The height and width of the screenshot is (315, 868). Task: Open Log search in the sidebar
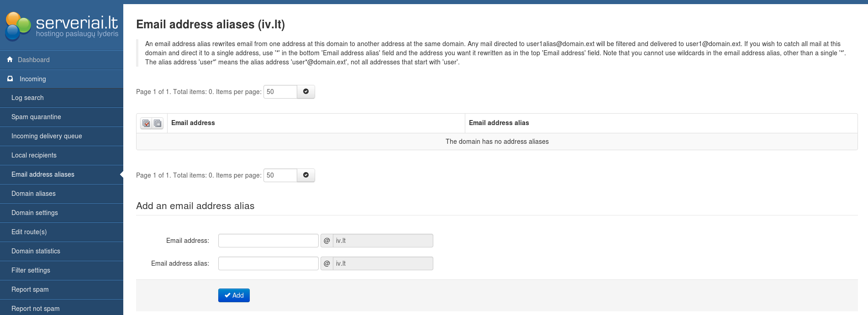pos(27,98)
